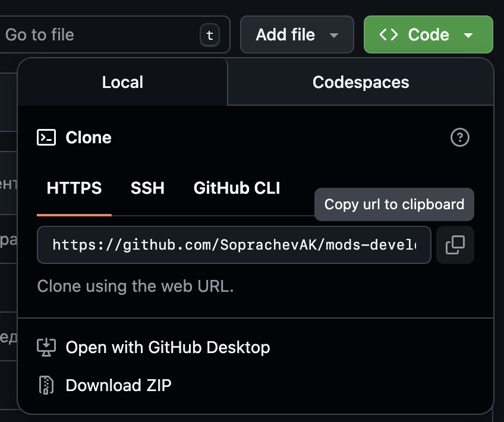Open with GitHub Desktop
This screenshot has height=422, width=504.
click(x=168, y=348)
